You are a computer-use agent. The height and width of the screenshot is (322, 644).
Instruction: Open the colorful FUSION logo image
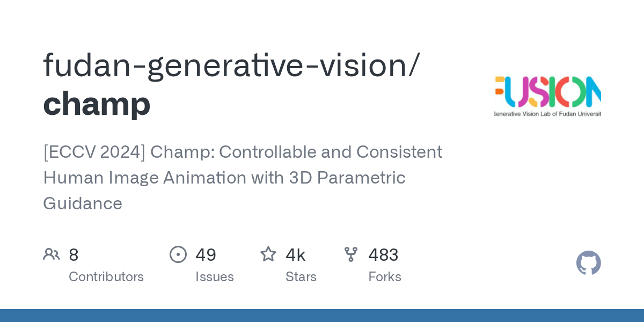(x=547, y=91)
